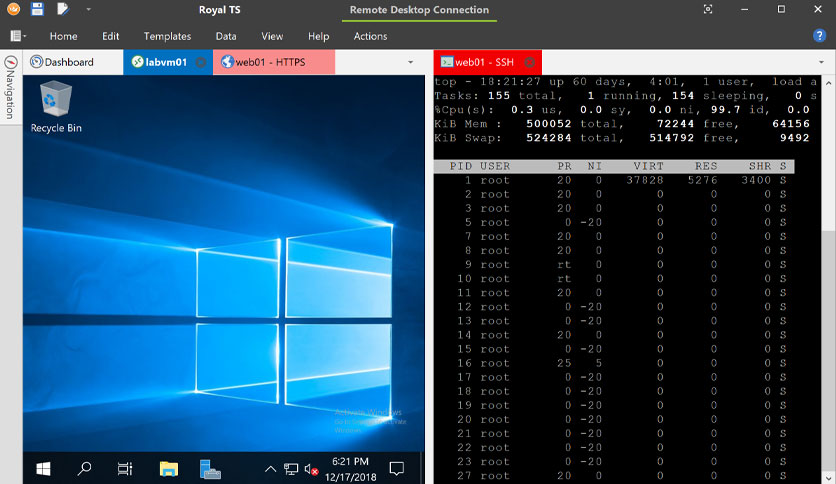Image resolution: width=836 pixels, height=484 pixels.
Task: Open the Home ribbon tab
Action: coord(63,36)
